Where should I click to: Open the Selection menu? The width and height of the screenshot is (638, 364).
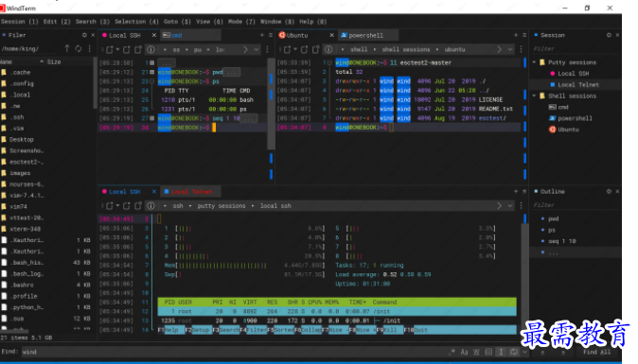pos(136,22)
